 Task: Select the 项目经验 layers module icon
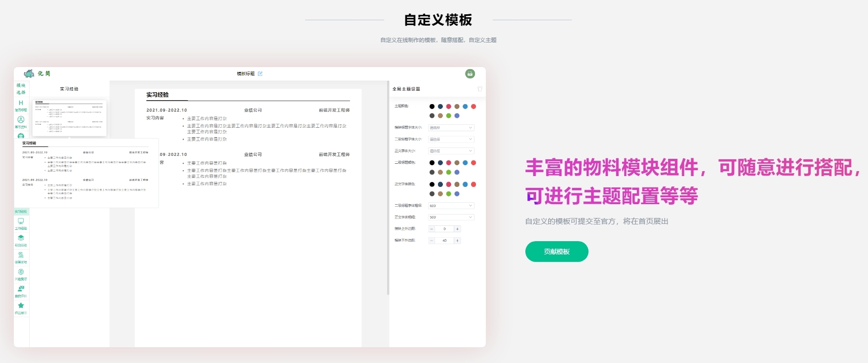[x=21, y=238]
